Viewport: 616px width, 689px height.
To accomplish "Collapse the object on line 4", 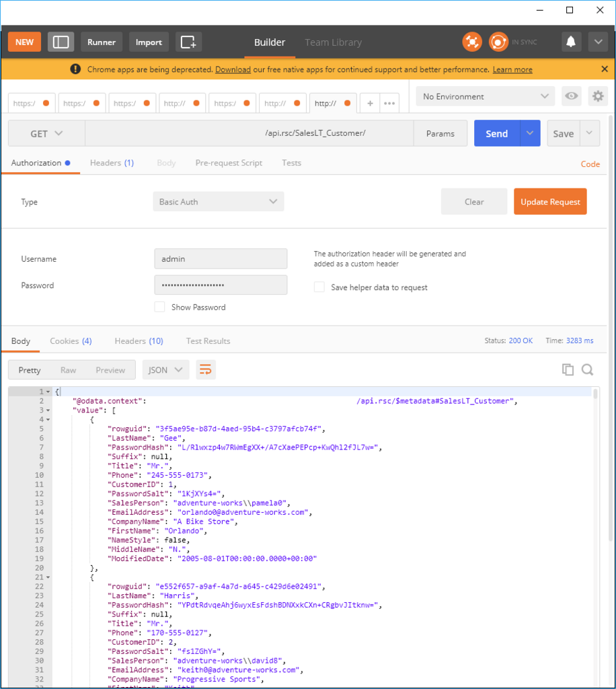I will pyautogui.click(x=48, y=420).
